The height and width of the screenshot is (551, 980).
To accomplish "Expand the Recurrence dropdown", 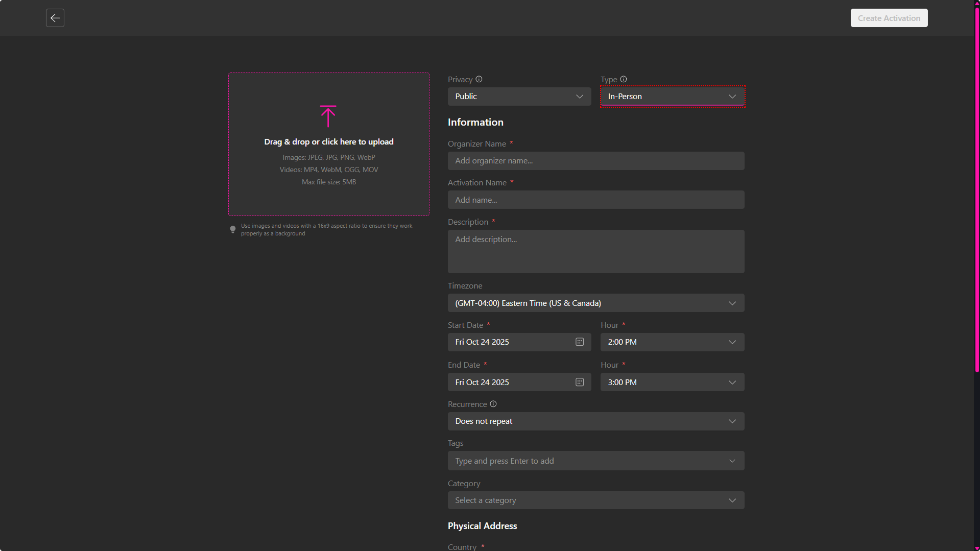I will [x=595, y=421].
